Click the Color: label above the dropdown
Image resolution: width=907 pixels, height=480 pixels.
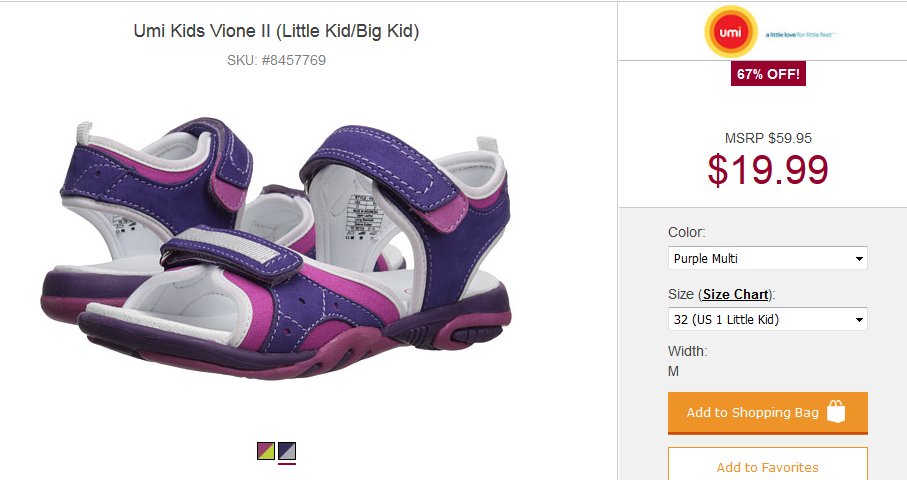pos(687,232)
